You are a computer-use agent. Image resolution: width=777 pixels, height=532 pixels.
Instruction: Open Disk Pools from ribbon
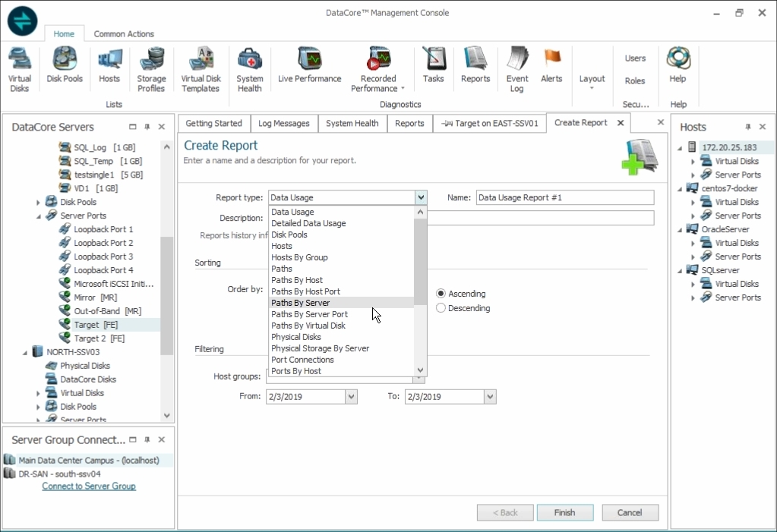pos(65,65)
